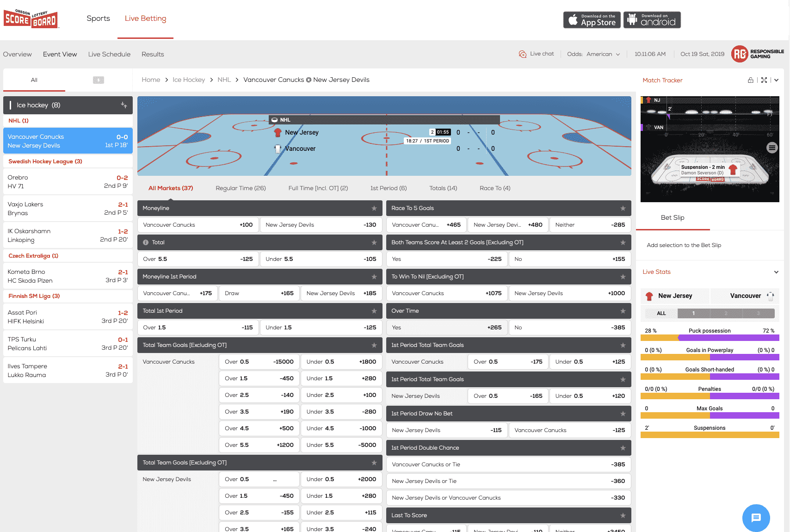Collapse the Match Tracker panel chevron
The width and height of the screenshot is (790, 532).
click(777, 80)
